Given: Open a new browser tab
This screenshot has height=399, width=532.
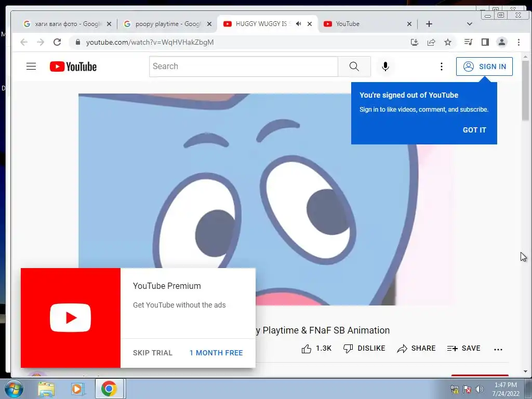Looking at the screenshot, I should click(x=429, y=24).
